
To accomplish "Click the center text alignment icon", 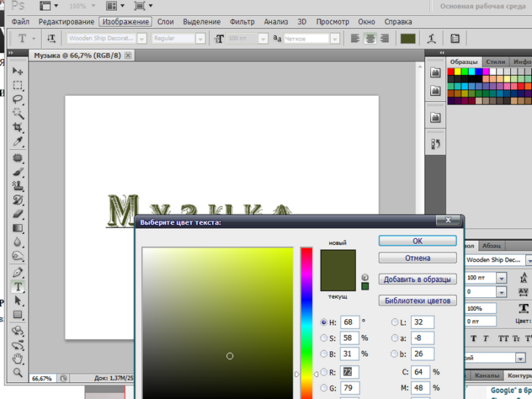I will coord(369,38).
